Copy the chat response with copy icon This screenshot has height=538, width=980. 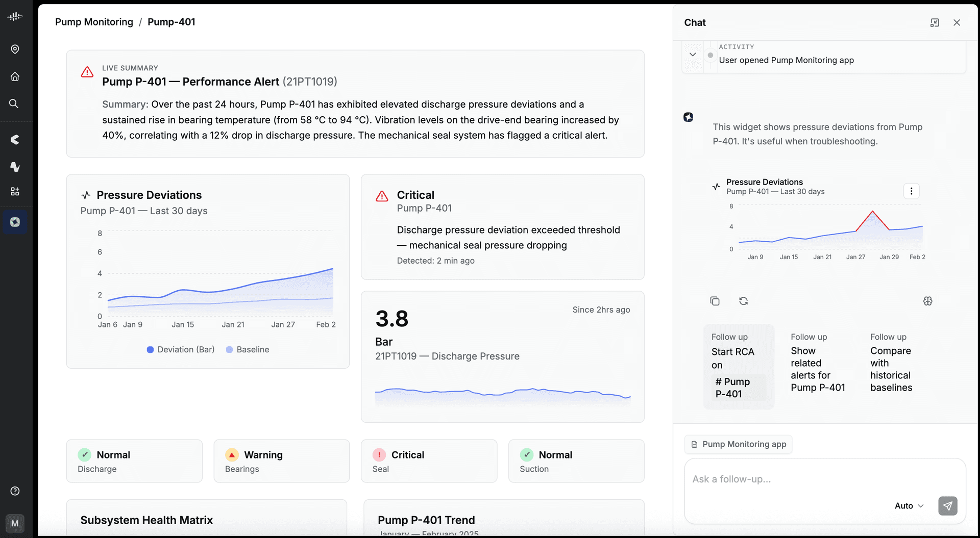[715, 301]
